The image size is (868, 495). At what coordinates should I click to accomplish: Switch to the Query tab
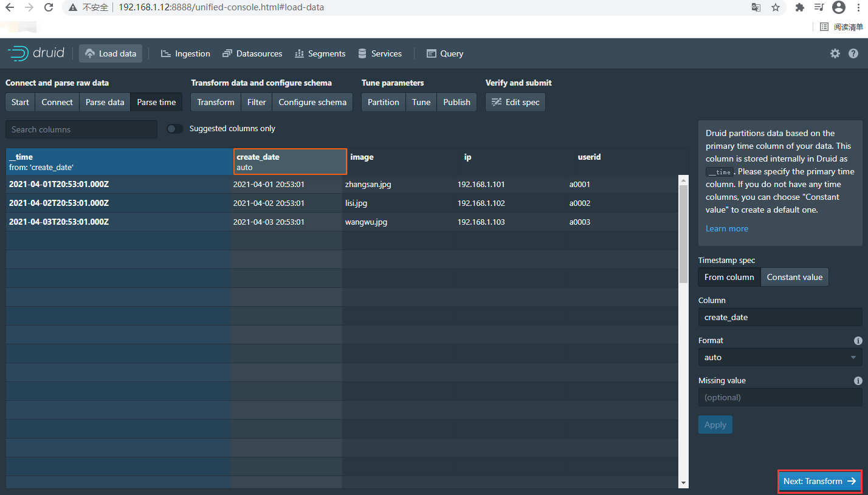(444, 53)
